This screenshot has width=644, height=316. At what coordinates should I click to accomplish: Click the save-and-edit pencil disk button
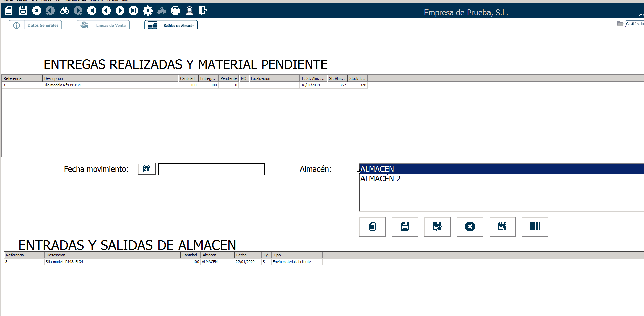click(x=437, y=227)
